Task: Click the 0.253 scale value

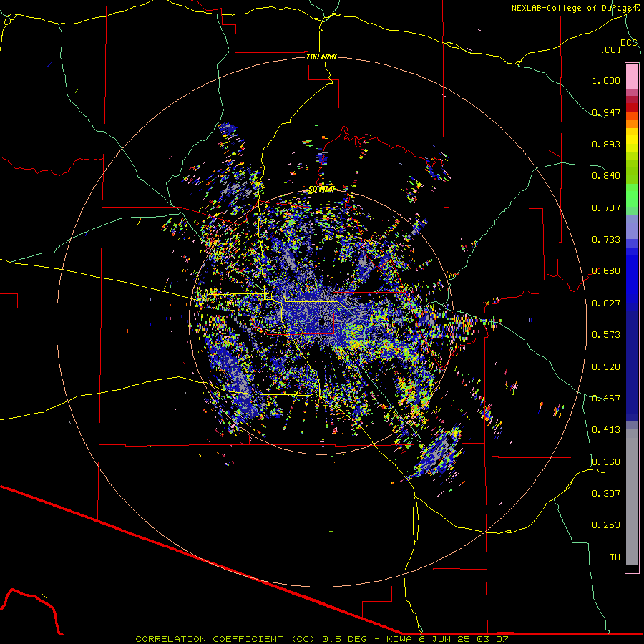Action: [606, 525]
